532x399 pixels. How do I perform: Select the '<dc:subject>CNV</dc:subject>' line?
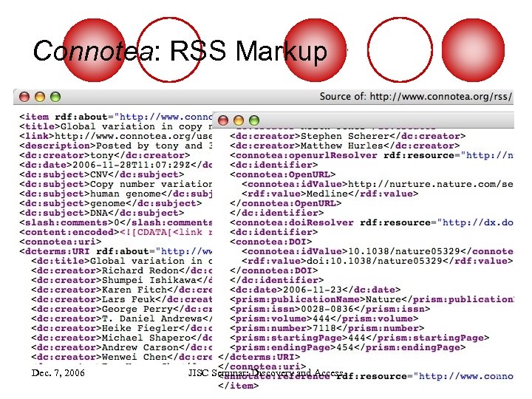pyautogui.click(x=101, y=174)
